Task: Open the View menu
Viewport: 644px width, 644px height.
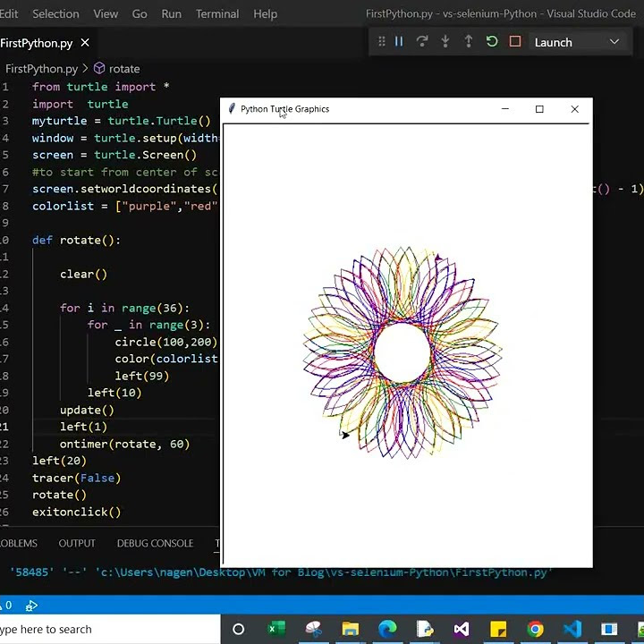Action: pyautogui.click(x=106, y=14)
